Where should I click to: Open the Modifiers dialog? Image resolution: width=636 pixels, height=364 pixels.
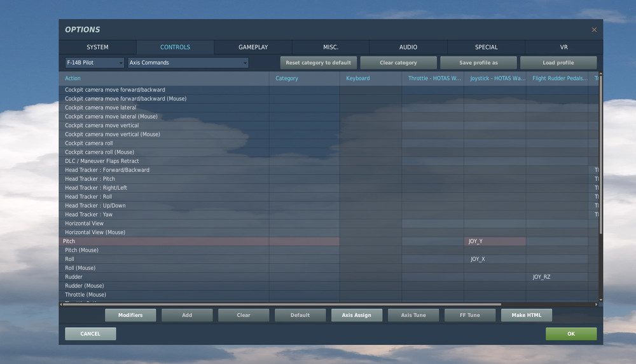130,315
